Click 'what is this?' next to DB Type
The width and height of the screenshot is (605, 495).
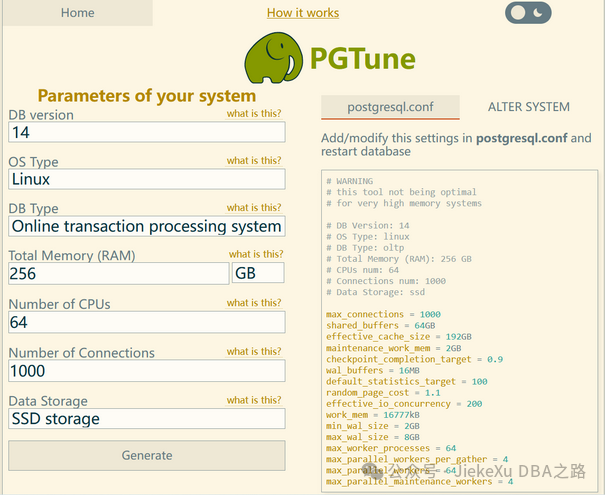point(254,208)
